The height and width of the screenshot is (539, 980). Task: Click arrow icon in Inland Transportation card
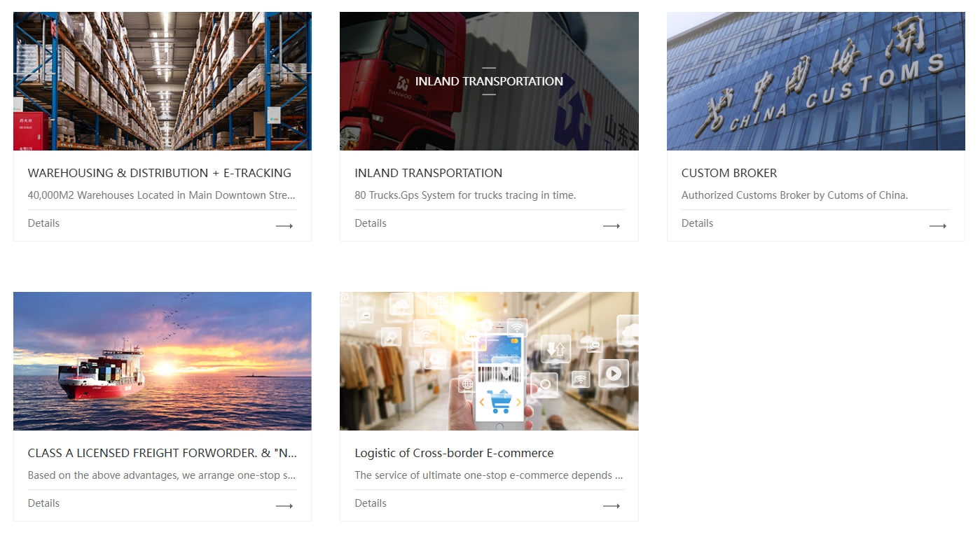point(612,226)
